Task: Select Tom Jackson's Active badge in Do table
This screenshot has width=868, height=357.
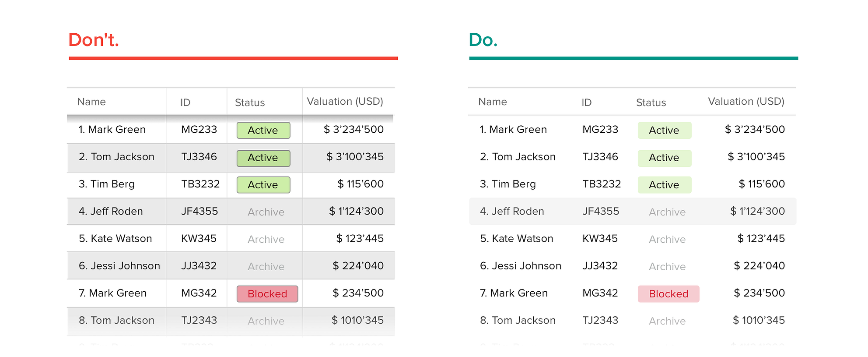Action: tap(664, 158)
